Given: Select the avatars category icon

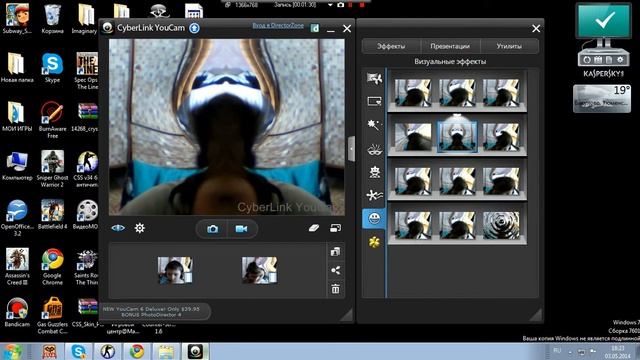Looking at the screenshot, I should coord(374,172).
